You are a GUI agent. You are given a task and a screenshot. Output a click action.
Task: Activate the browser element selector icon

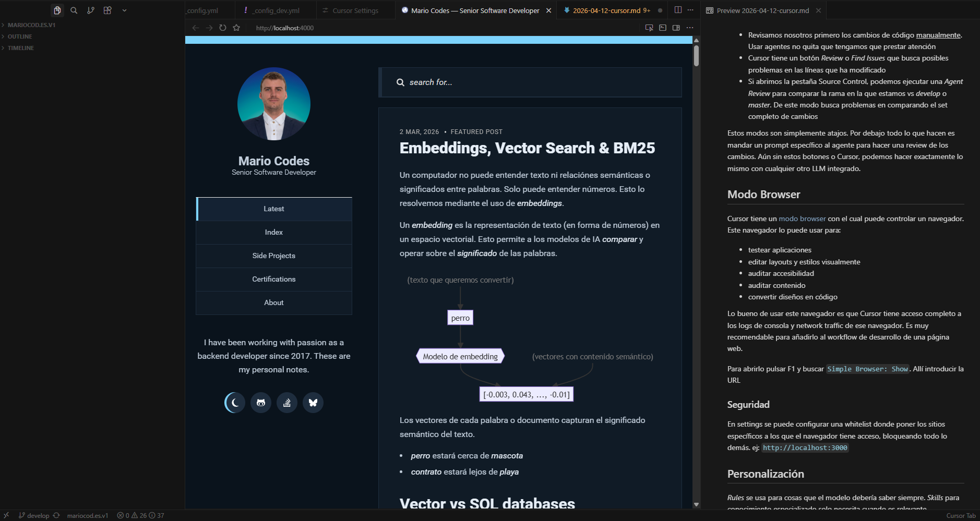[649, 28]
